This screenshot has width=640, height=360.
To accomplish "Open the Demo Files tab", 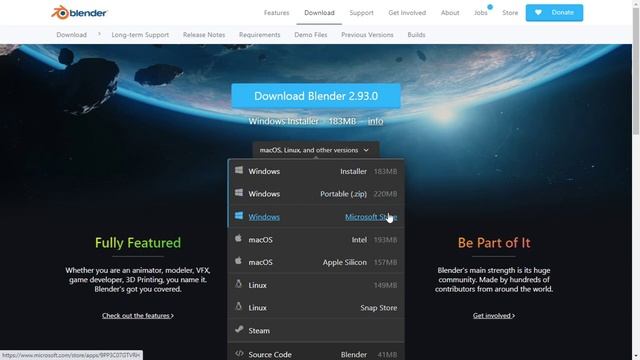I will point(311,35).
